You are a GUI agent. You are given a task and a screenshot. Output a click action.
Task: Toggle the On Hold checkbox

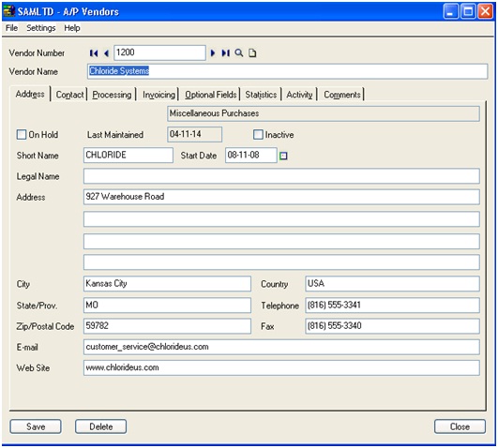(22, 135)
